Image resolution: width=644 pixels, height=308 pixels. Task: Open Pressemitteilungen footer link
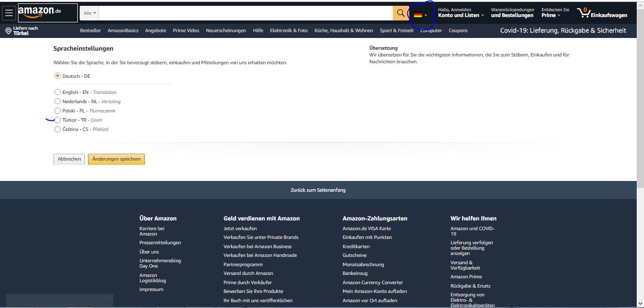[160, 243]
